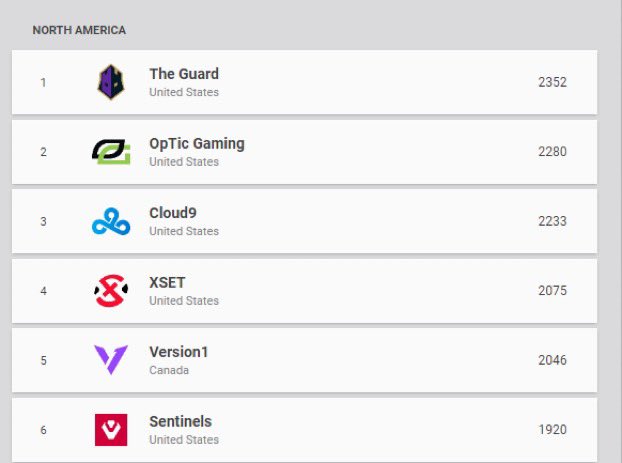Click the Version1 purple V logo
Viewport: 622px width, 463px height.
111,360
